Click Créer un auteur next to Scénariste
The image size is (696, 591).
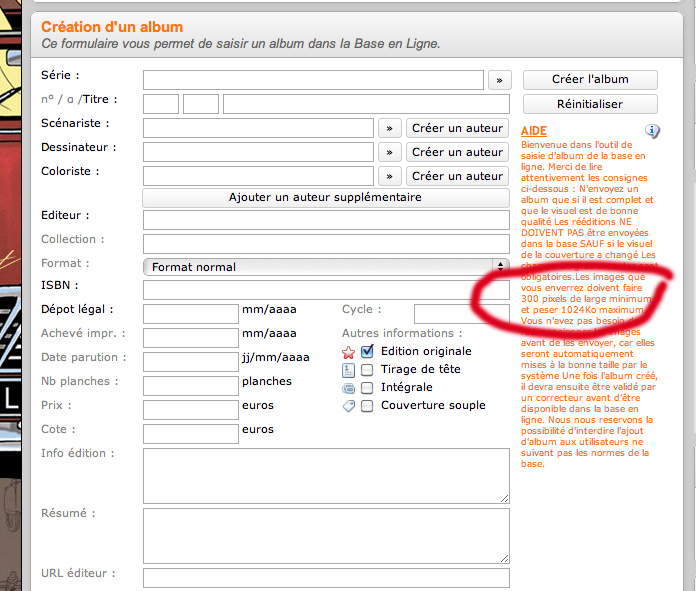pyautogui.click(x=457, y=128)
